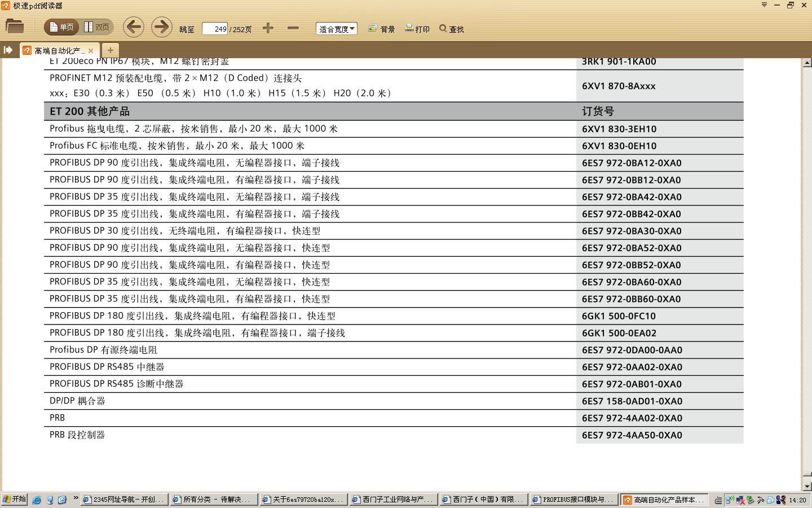The image size is (812, 508).
Task: Click the Profibus 拖曳电缆 row description
Action: coord(193,129)
